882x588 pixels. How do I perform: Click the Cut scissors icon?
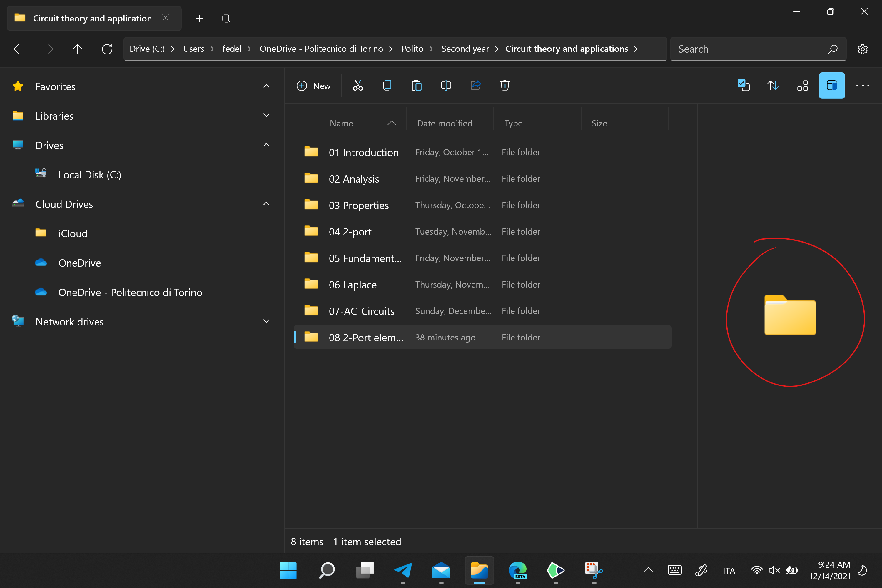click(358, 86)
